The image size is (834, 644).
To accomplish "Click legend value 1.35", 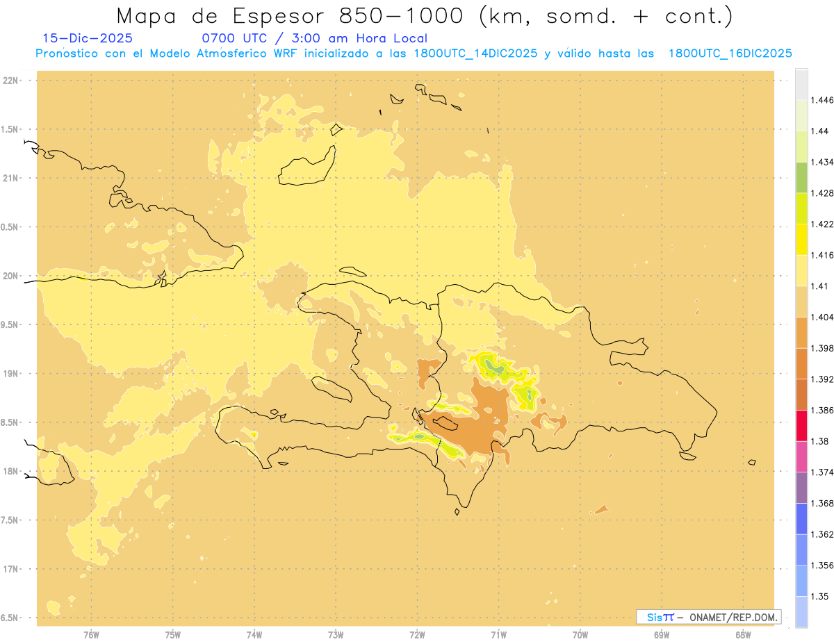I will tap(820, 596).
